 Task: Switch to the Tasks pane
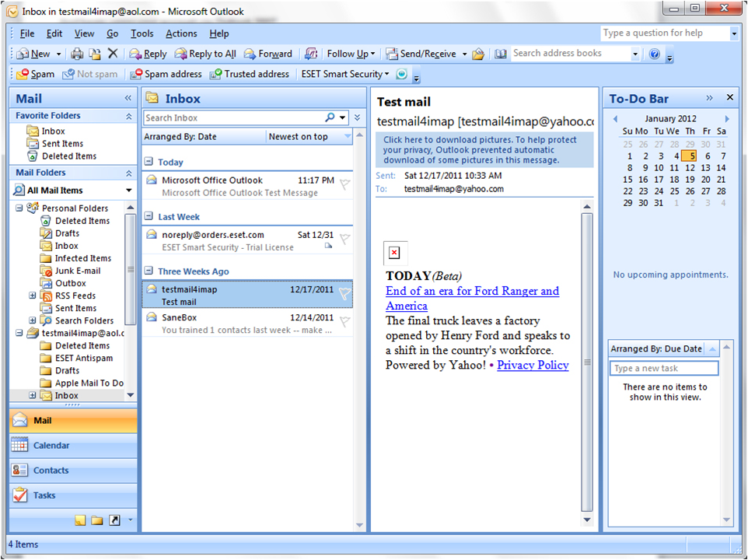click(x=73, y=495)
